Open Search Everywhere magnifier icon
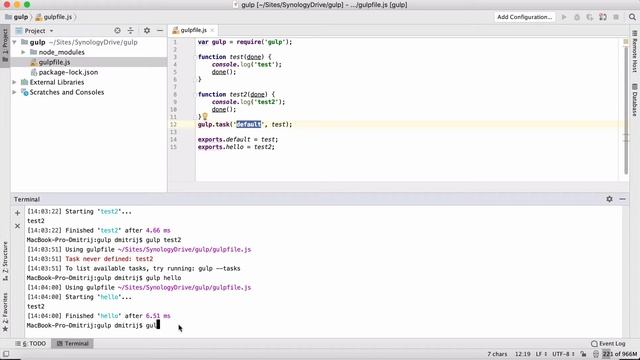This screenshot has height=360, width=640. point(632,17)
